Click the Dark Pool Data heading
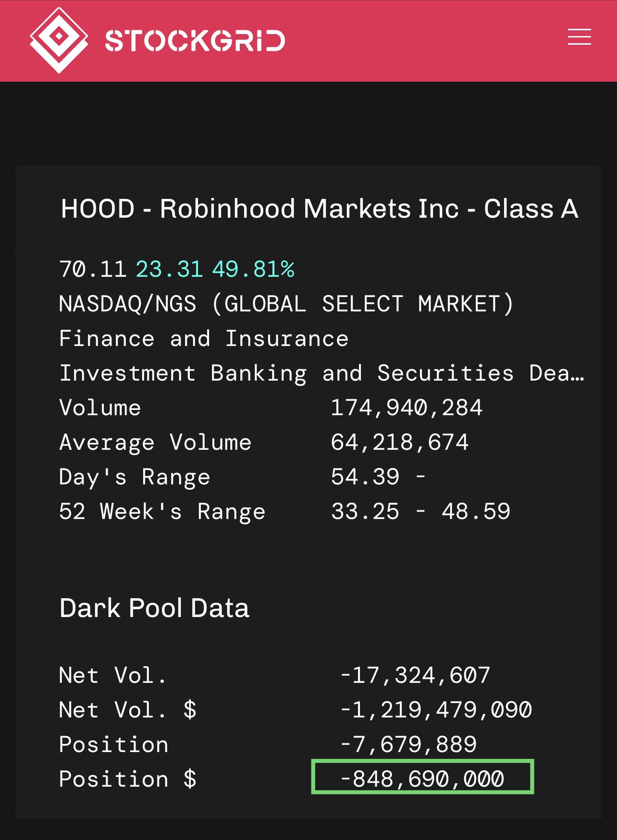Image resolution: width=617 pixels, height=840 pixels. point(154,608)
